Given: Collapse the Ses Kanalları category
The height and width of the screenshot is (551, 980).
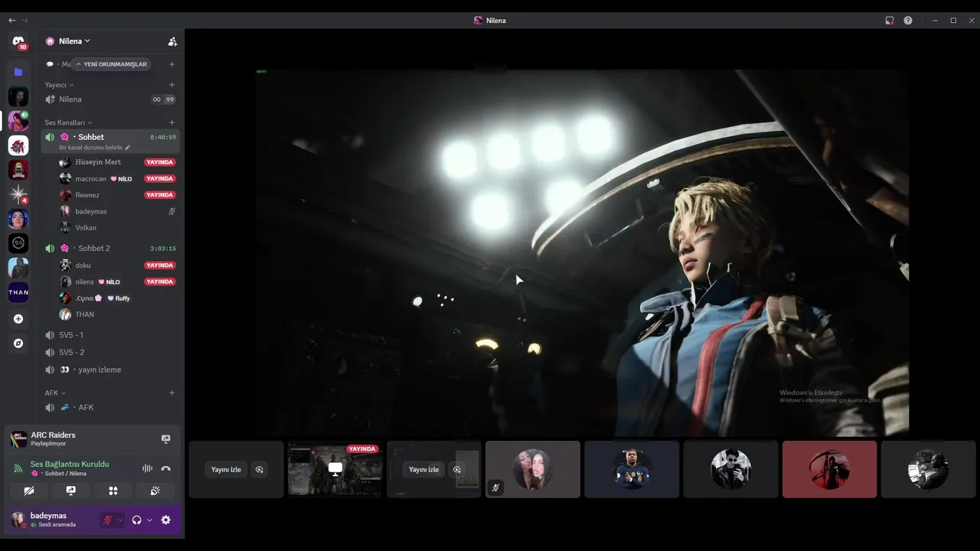Looking at the screenshot, I should 68,122.
